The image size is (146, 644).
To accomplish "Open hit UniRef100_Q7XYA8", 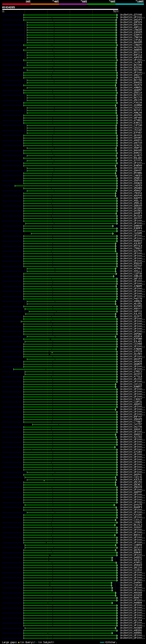I will (x=131, y=15).
